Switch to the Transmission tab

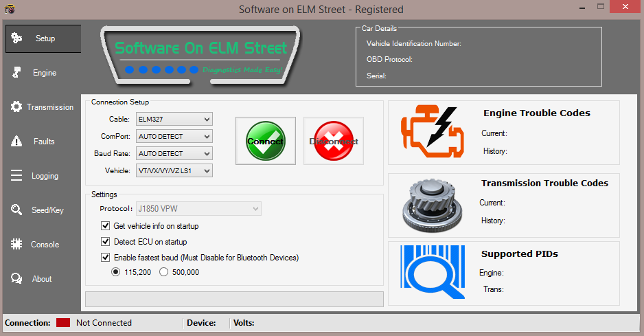tap(50, 107)
